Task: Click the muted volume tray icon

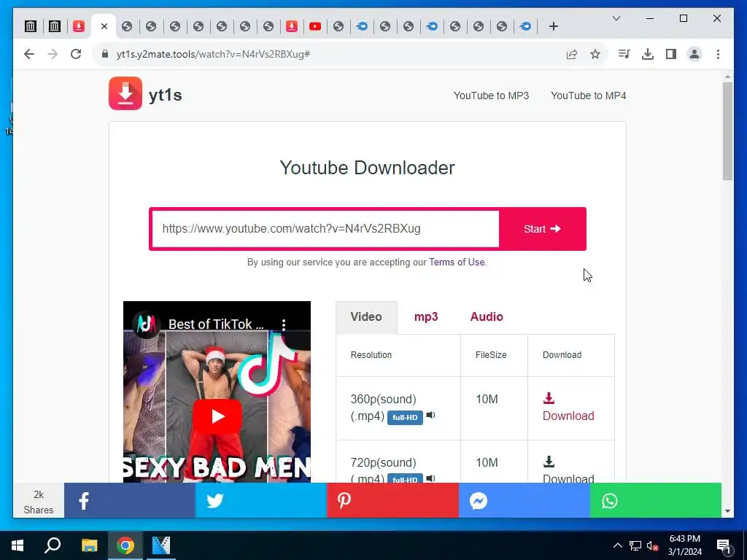Action: coord(652,545)
